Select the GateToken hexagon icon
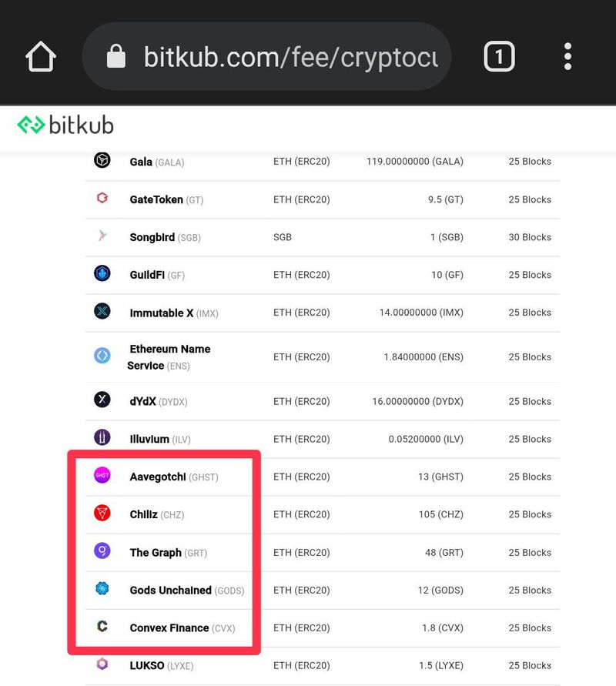Image resolution: width=616 pixels, height=686 pixels. coord(102,199)
